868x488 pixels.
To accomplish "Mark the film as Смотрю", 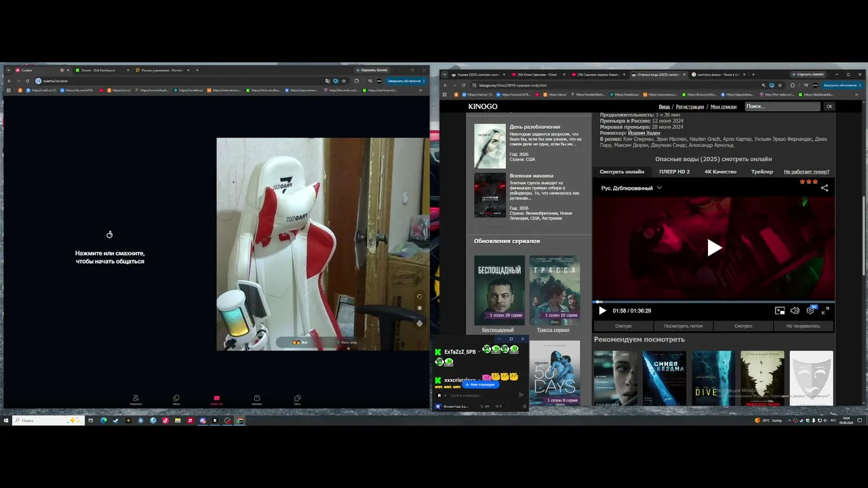I will point(623,326).
